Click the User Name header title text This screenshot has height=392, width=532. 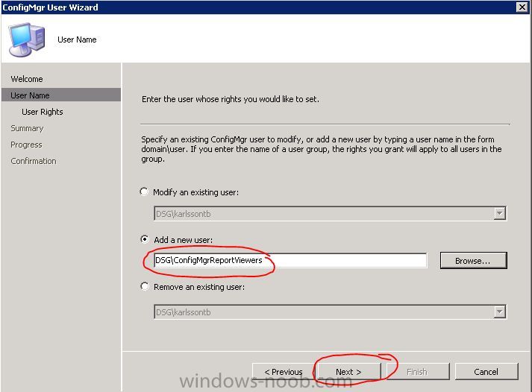point(77,39)
